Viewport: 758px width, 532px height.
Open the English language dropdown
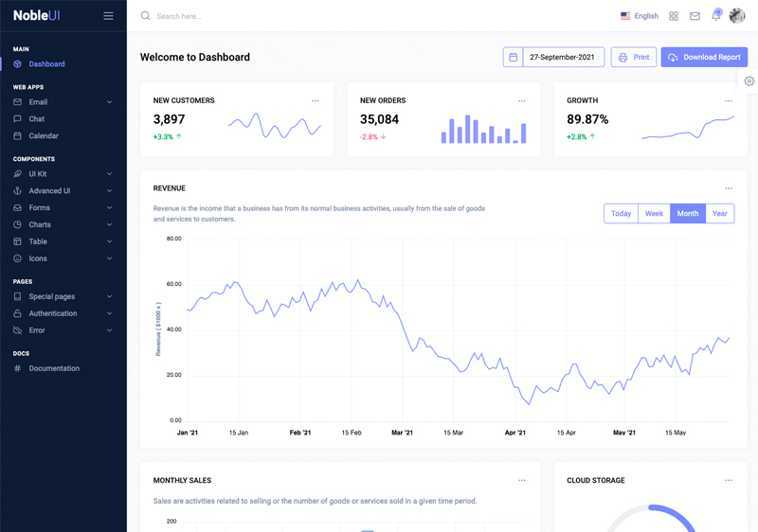coord(640,16)
